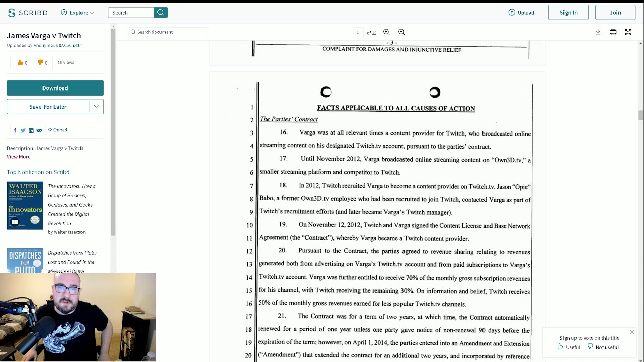This screenshot has height=362, width=644.
Task: Open the Explore menu
Action: 77,13
